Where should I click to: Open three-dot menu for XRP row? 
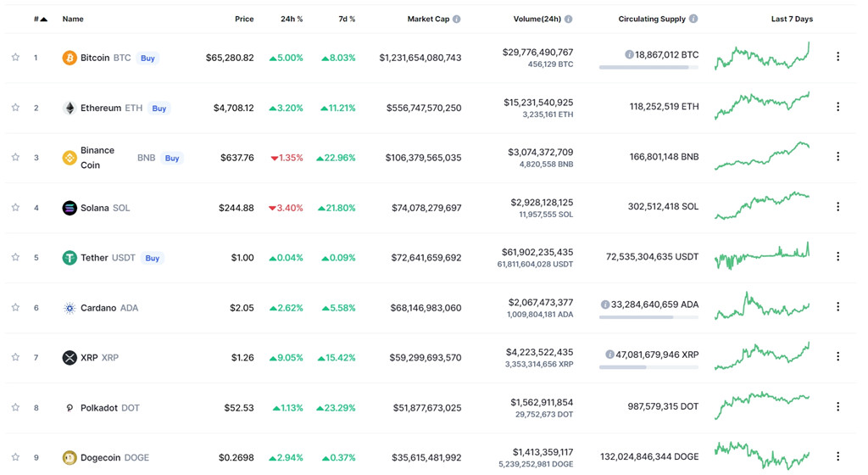(837, 356)
